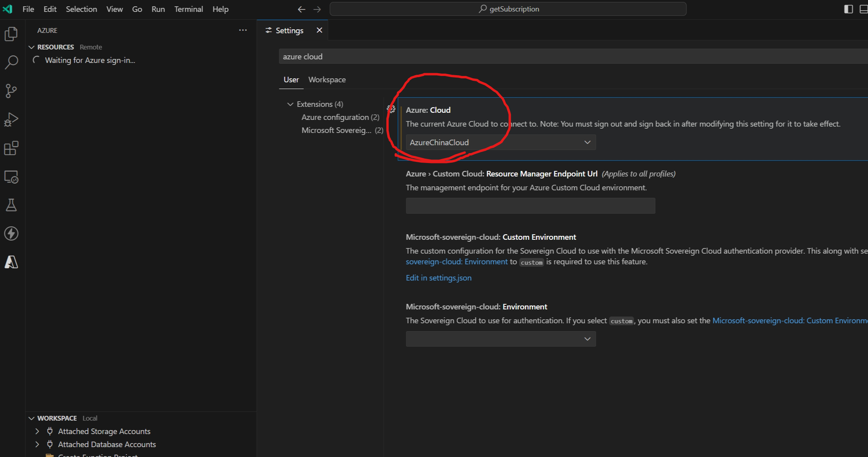Viewport: 868px width, 457px height.
Task: Click the Resource Manager Endpoint Url field
Action: (530, 206)
